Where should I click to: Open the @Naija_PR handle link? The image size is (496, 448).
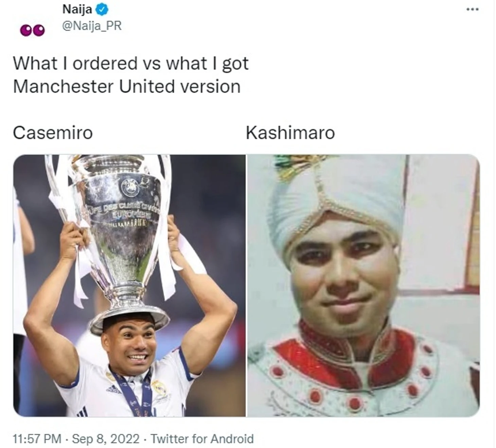pyautogui.click(x=92, y=26)
